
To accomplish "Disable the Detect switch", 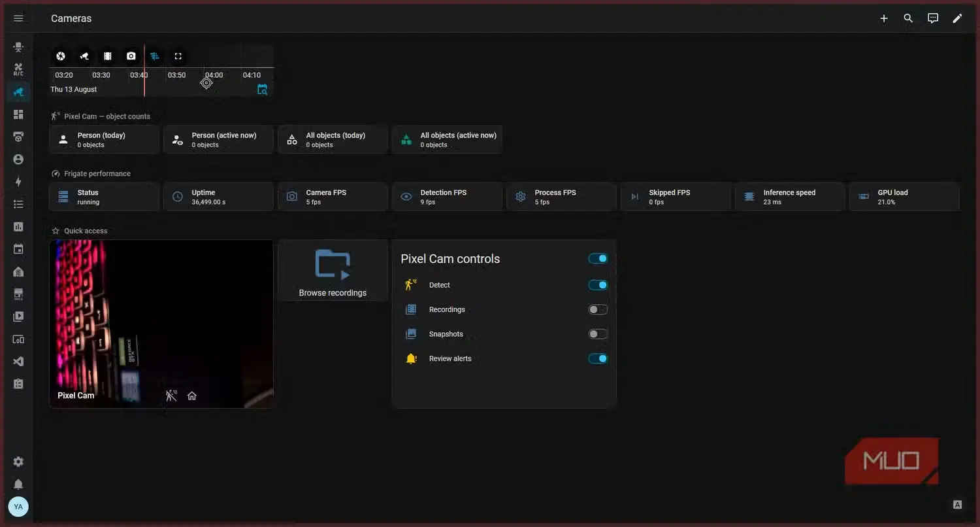I will pos(598,285).
